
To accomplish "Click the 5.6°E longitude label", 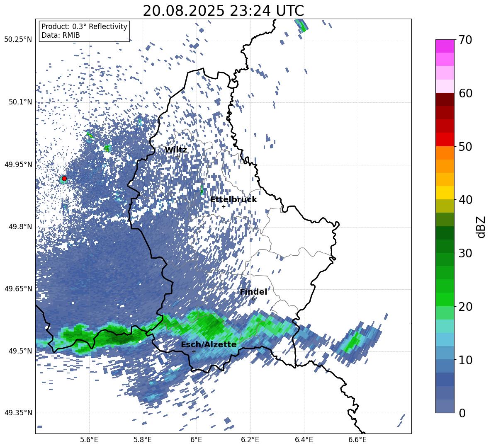I will tap(89, 440).
